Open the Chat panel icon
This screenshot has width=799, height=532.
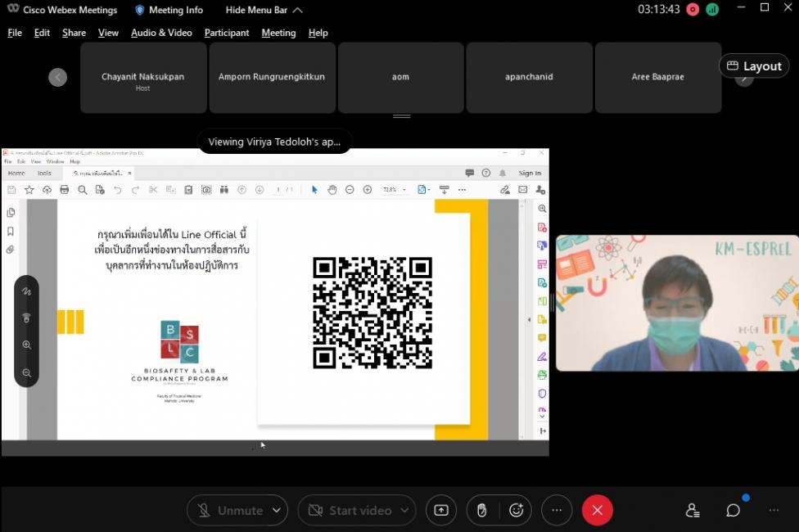coord(733,510)
